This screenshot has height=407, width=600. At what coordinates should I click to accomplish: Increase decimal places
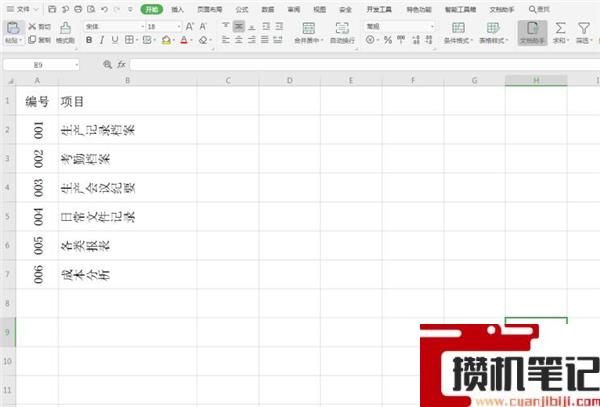pyautogui.click(x=416, y=39)
